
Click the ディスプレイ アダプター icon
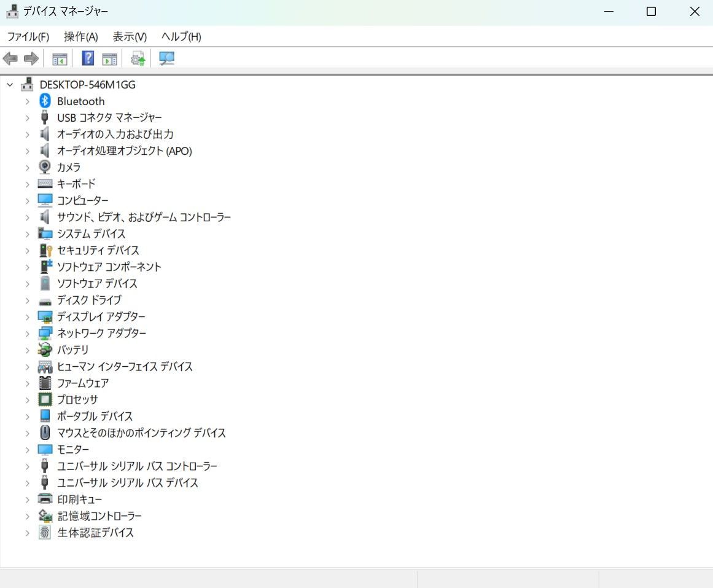tap(45, 317)
